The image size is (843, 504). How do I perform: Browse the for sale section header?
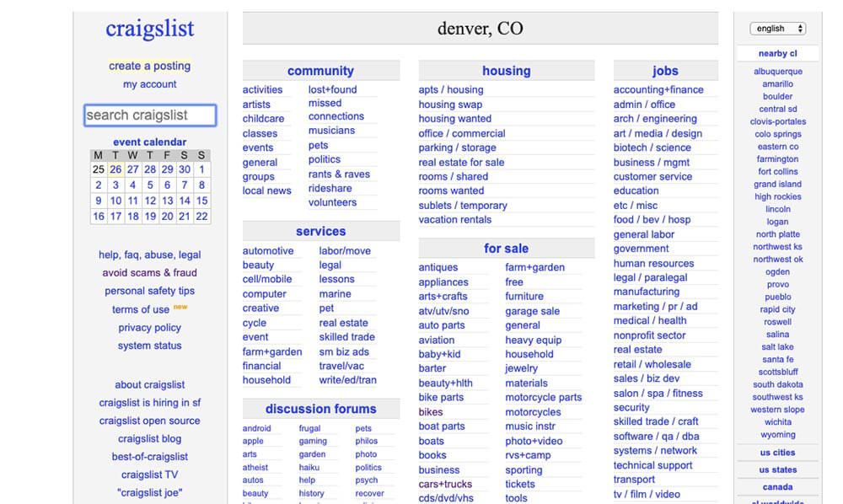[506, 249]
